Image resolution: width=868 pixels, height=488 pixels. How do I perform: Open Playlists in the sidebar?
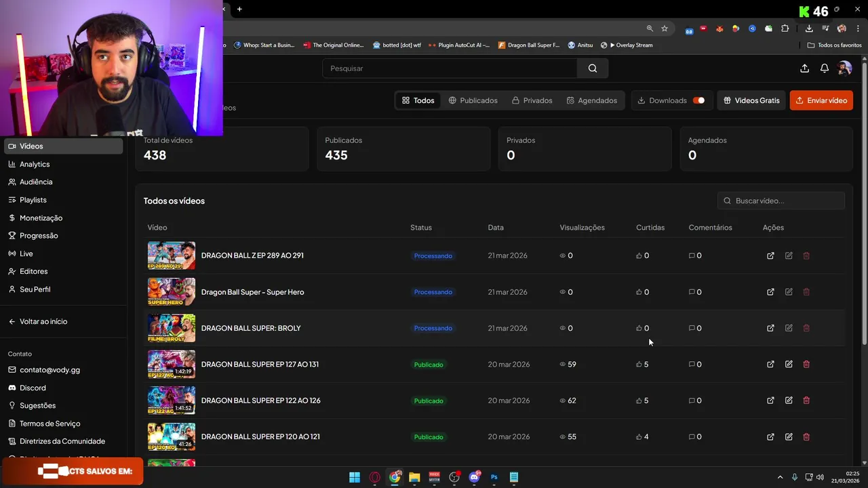point(64,200)
